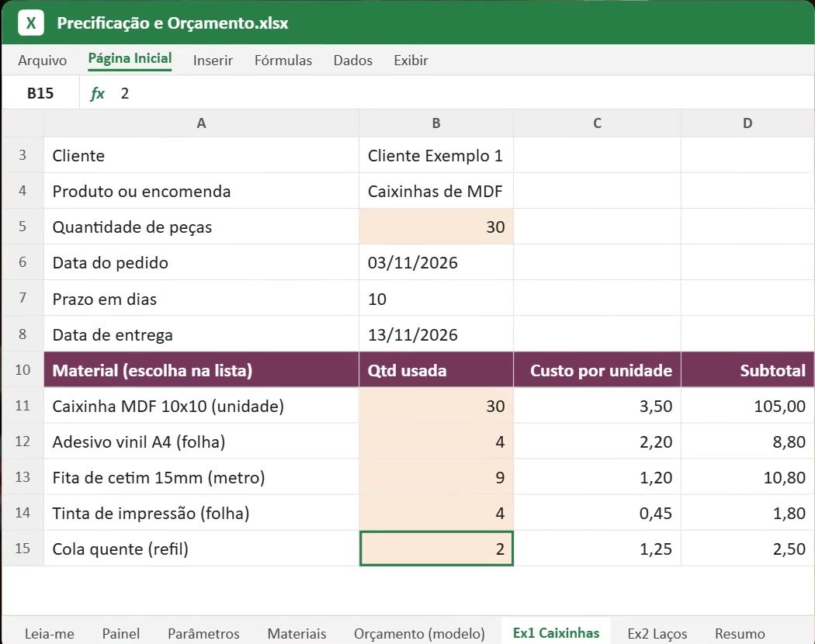Switch to the Painel sheet tab
Image resolution: width=815 pixels, height=644 pixels.
tap(120, 634)
